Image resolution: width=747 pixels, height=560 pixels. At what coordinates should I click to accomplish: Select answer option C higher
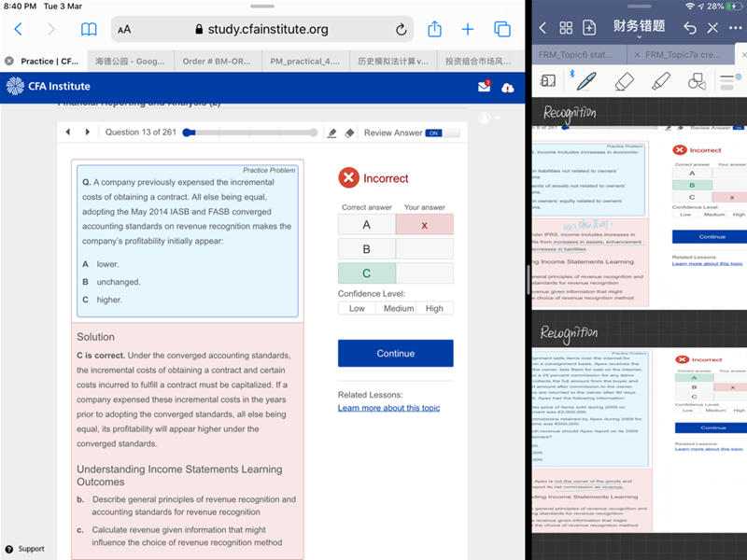tap(102, 300)
